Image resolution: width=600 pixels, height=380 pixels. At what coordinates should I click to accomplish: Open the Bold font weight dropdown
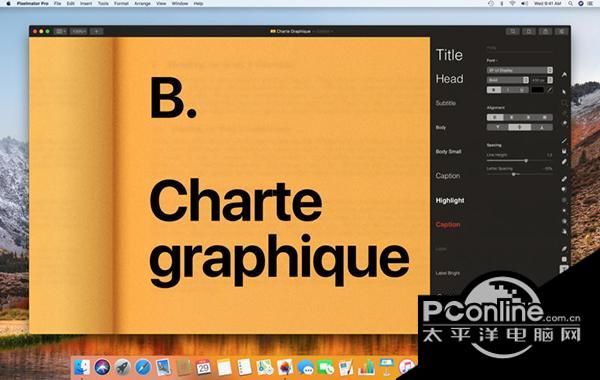507,80
